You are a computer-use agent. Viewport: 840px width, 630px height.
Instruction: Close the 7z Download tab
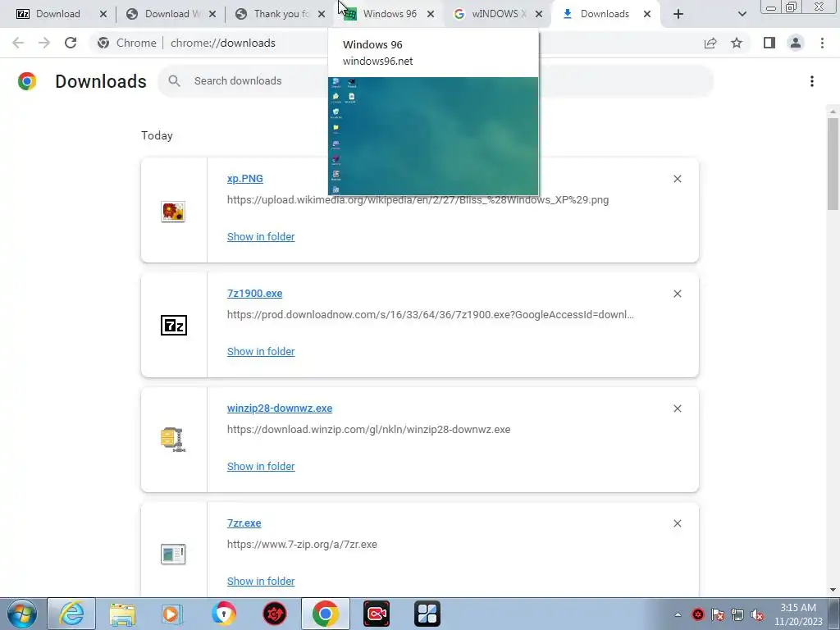click(x=103, y=14)
